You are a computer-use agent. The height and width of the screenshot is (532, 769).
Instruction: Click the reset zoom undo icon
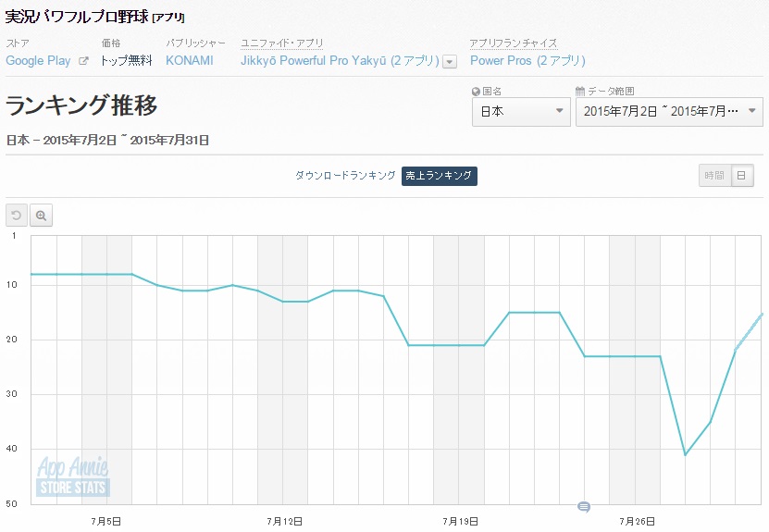[16, 216]
